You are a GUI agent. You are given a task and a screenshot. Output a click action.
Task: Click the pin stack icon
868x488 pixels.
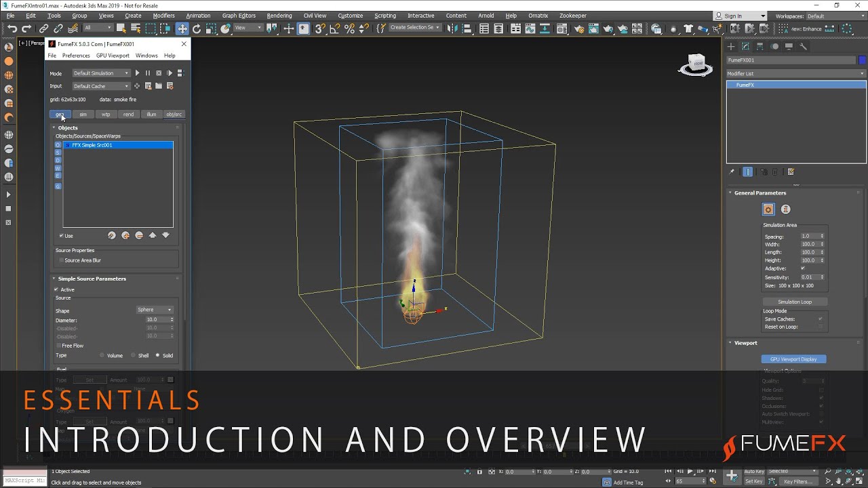(732, 172)
